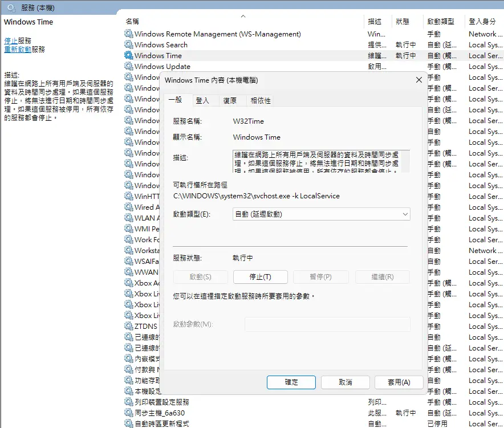Select the 同步主機_6a630 service icon
This screenshot has height=428, width=504.
[128, 413]
